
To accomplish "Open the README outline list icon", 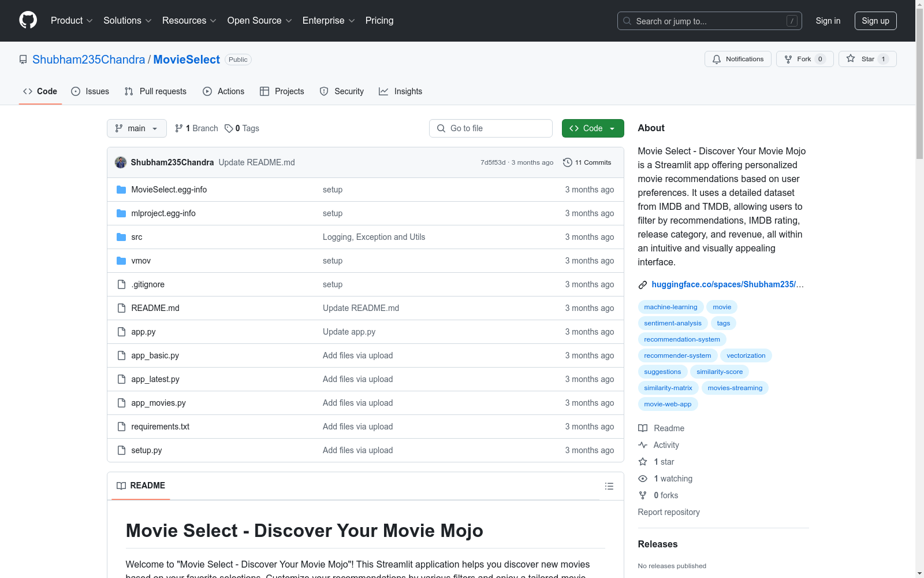I will (x=609, y=486).
